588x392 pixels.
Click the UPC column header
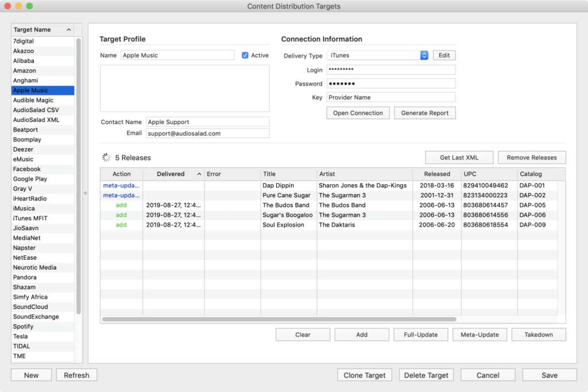(489, 174)
